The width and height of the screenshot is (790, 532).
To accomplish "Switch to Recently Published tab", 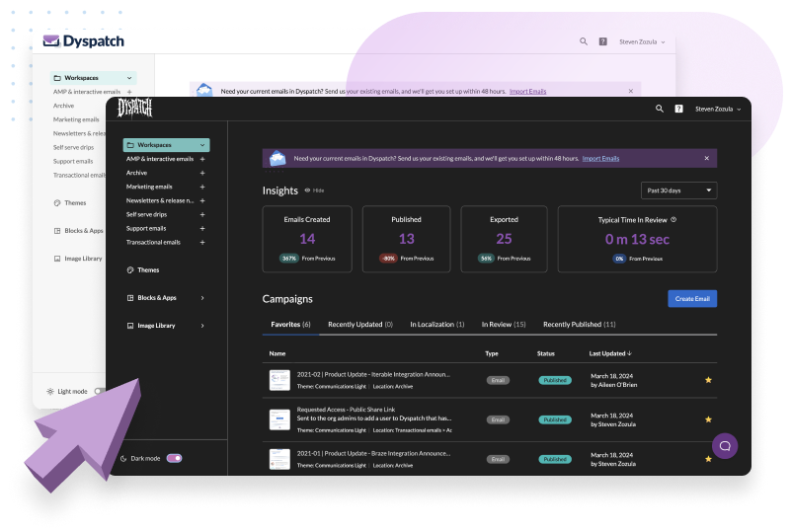I will (580, 325).
